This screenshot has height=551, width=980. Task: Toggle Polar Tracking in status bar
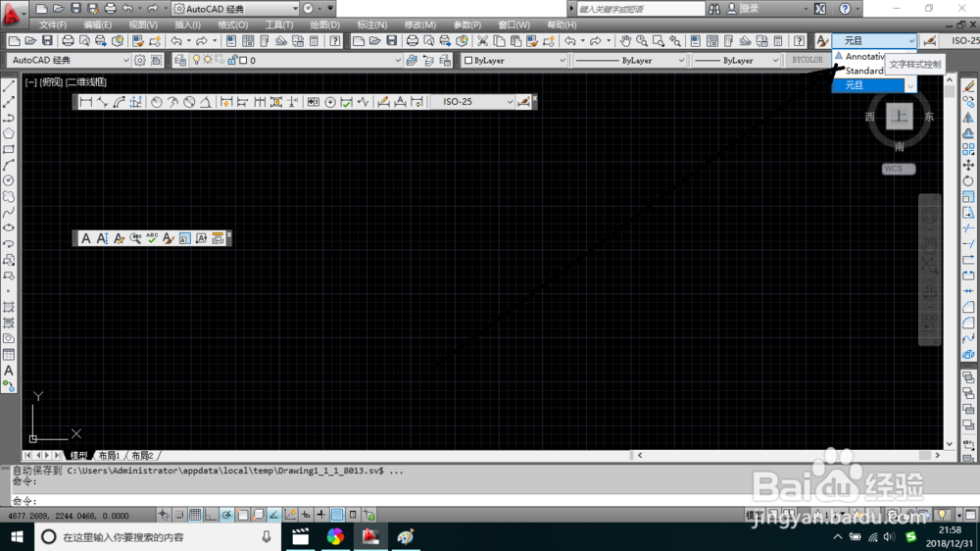tap(226, 515)
